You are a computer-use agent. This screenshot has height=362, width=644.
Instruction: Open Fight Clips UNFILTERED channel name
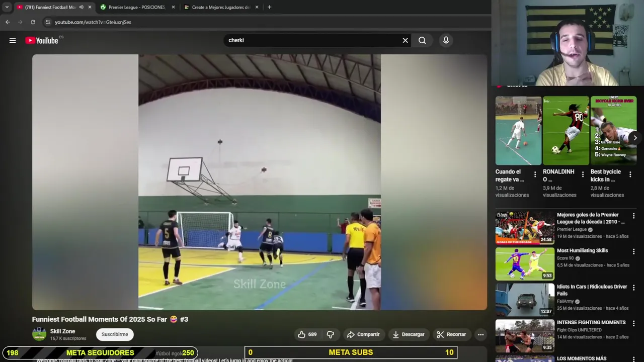pos(579,330)
